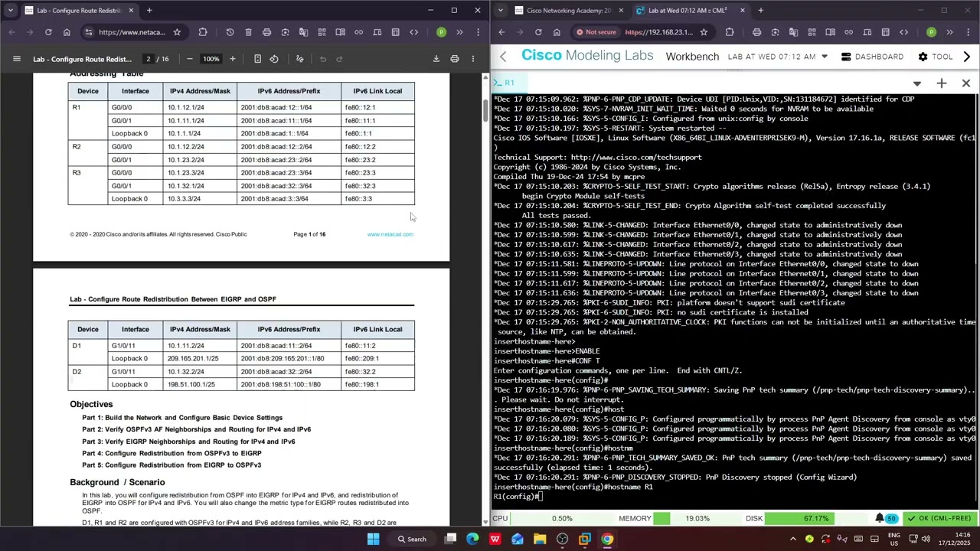
Task: Click the OK (CML-FREE) status button
Action: pos(939,518)
